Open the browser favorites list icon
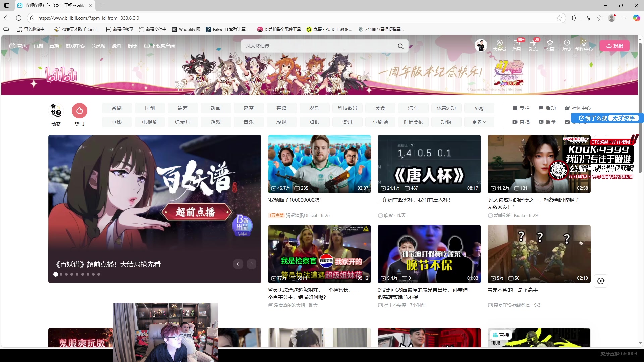 600,18
